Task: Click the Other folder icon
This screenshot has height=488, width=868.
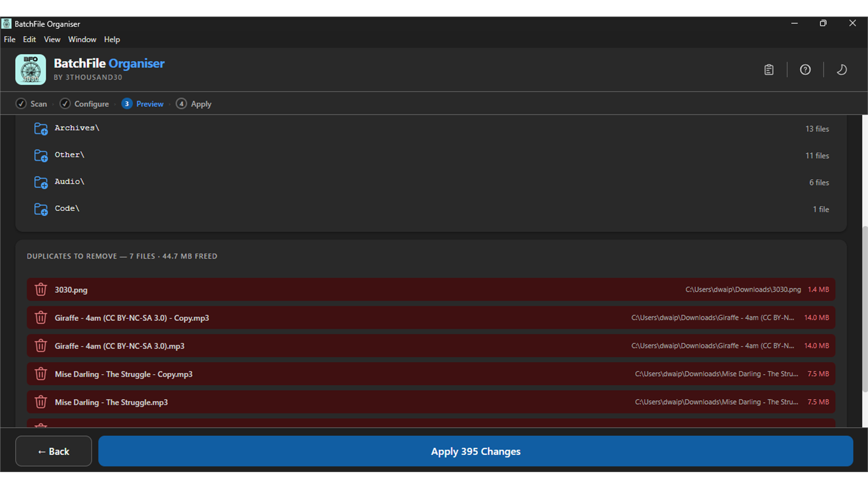Action: click(41, 156)
